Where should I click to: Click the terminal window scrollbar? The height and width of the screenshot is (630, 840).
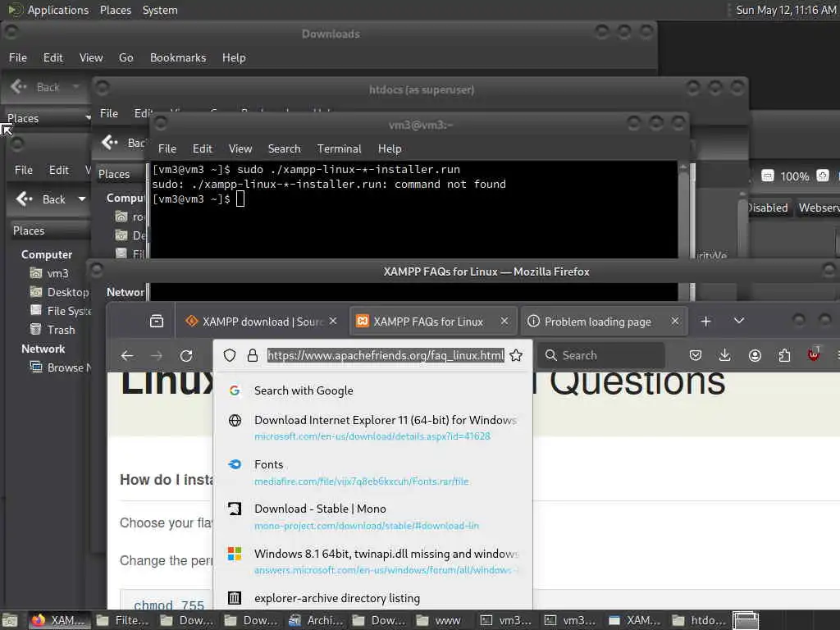(683, 210)
